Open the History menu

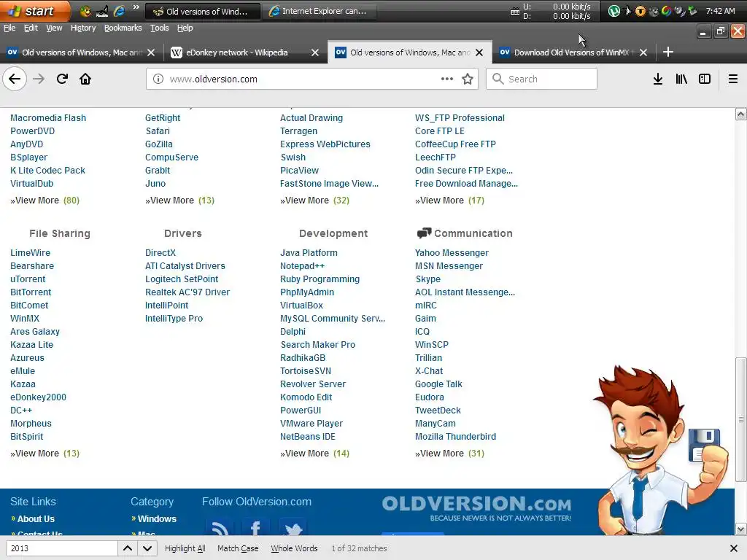(x=83, y=28)
